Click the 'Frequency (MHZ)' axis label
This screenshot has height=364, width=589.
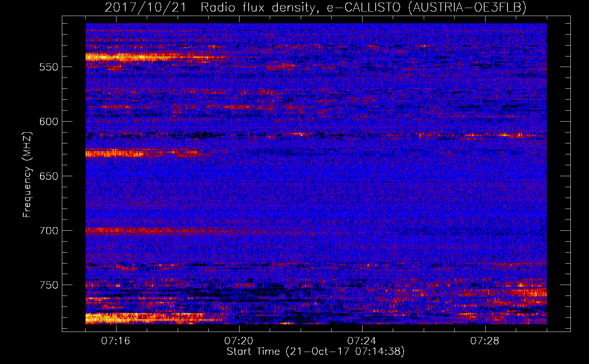(27, 174)
